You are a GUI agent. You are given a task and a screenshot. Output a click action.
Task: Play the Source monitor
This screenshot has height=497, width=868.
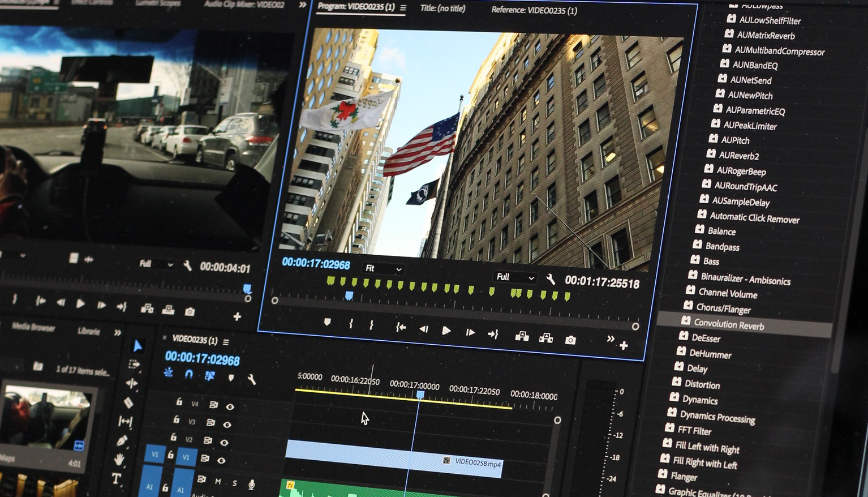[80, 303]
